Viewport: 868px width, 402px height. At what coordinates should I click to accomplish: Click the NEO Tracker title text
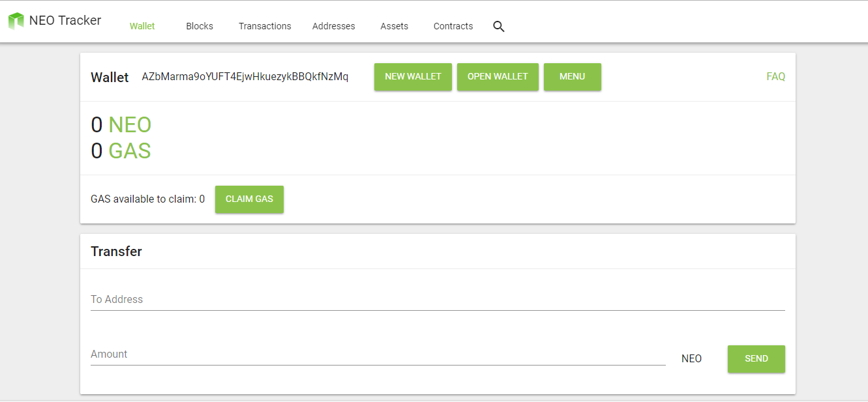coord(65,20)
